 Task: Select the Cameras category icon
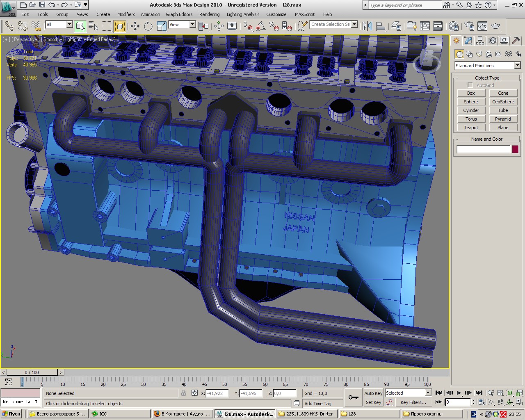click(x=489, y=54)
